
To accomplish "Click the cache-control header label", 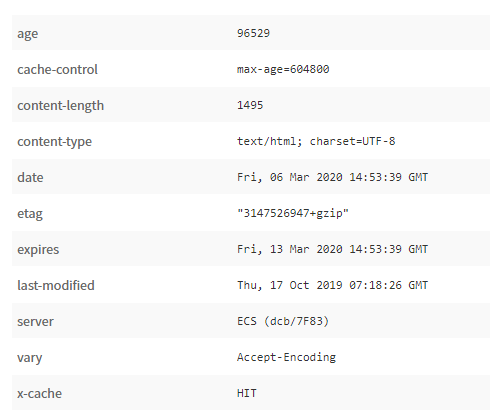I will pyautogui.click(x=57, y=69).
